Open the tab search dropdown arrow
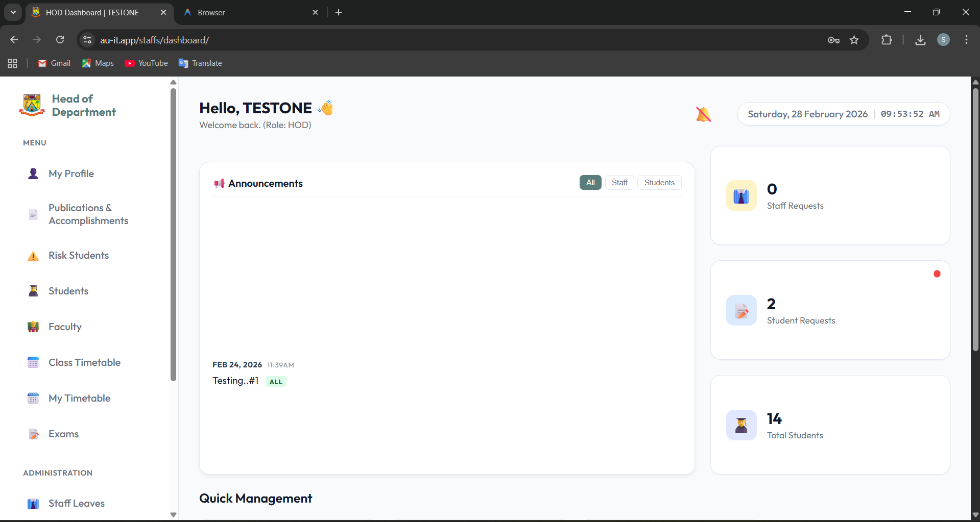This screenshot has width=980, height=522. [13, 12]
